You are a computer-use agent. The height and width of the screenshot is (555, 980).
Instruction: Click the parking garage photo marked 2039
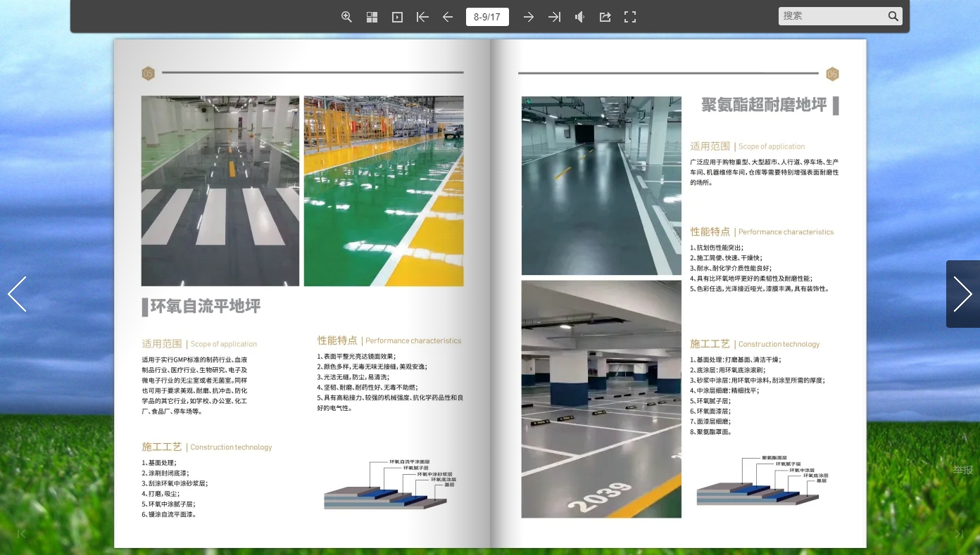point(601,399)
